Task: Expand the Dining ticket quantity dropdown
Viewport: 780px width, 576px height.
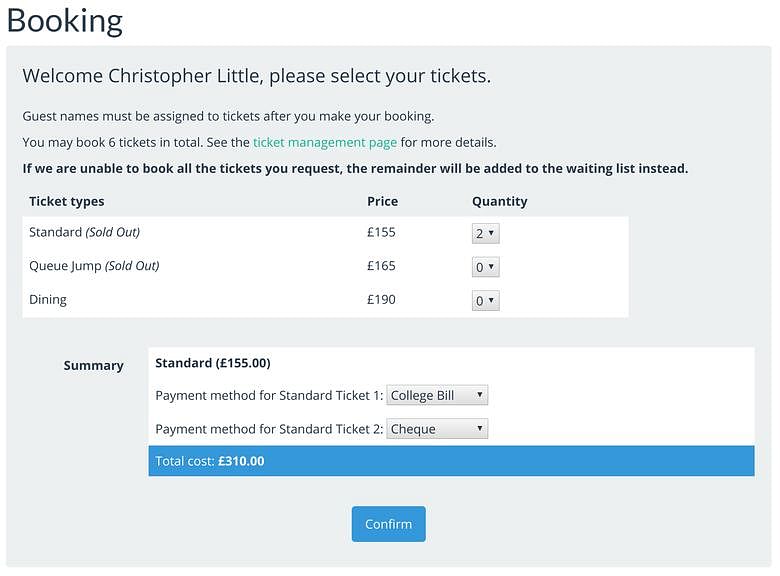Action: point(485,300)
